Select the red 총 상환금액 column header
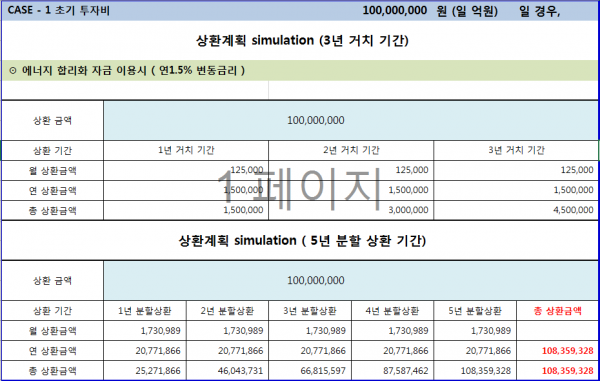The height and width of the screenshot is (381, 600). (558, 311)
